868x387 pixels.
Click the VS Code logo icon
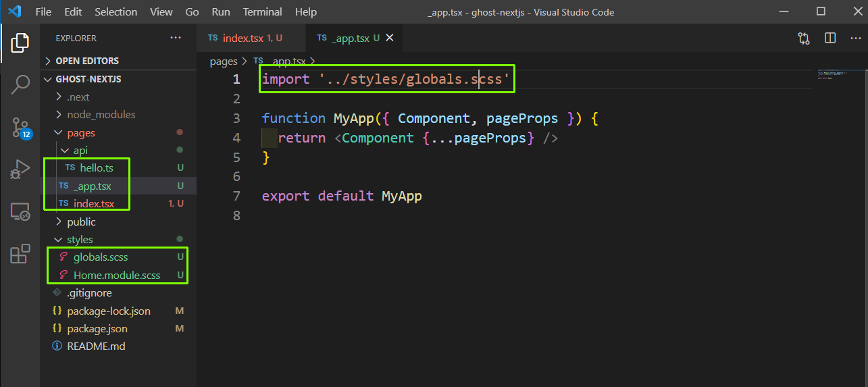[14, 11]
